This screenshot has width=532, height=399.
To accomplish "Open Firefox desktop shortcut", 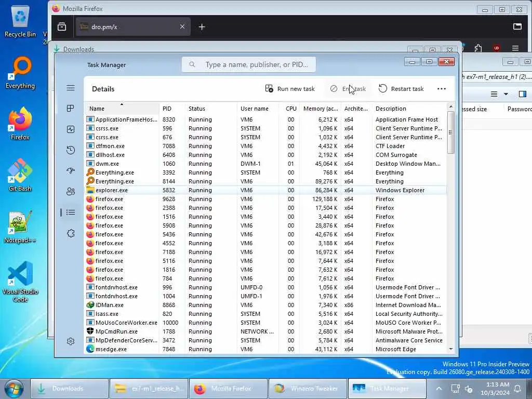I will tap(20, 124).
